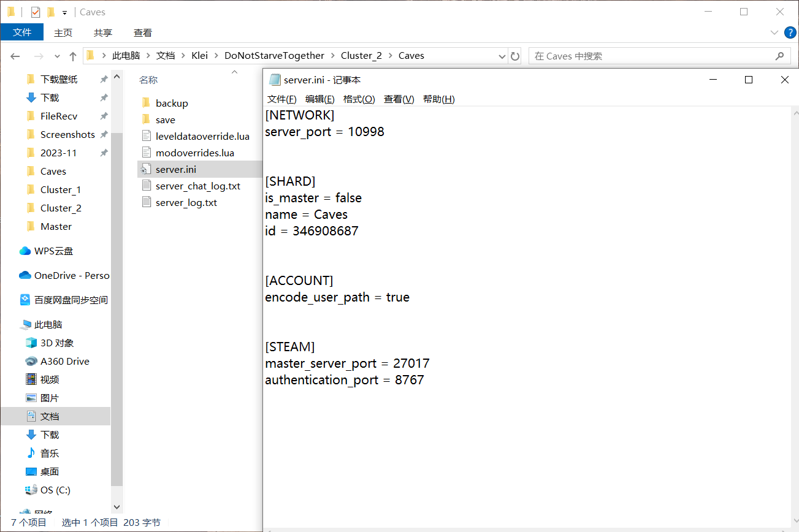This screenshot has width=799, height=532.
Task: Sort by the 名称 column header
Action: click(x=148, y=80)
